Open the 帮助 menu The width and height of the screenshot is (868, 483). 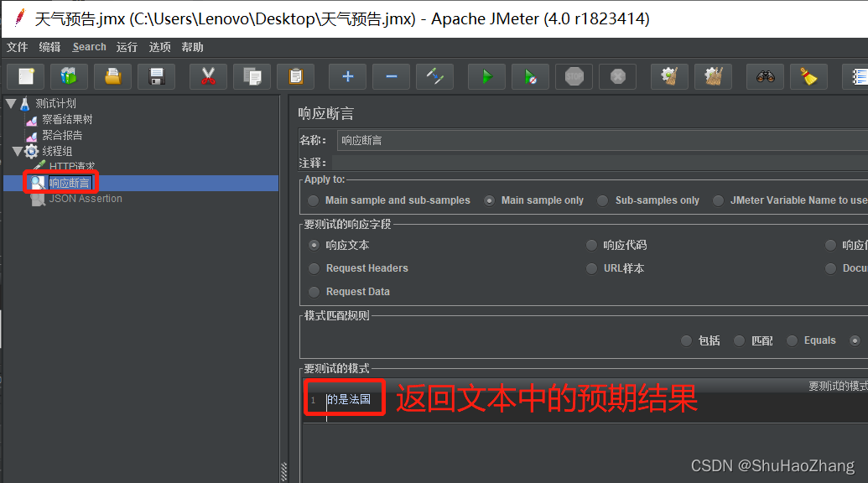192,47
